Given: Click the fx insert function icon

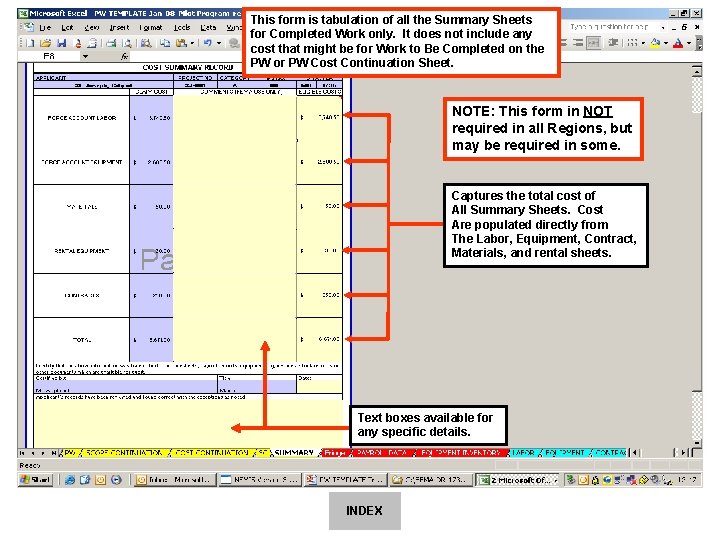Looking at the screenshot, I should pos(124,56).
